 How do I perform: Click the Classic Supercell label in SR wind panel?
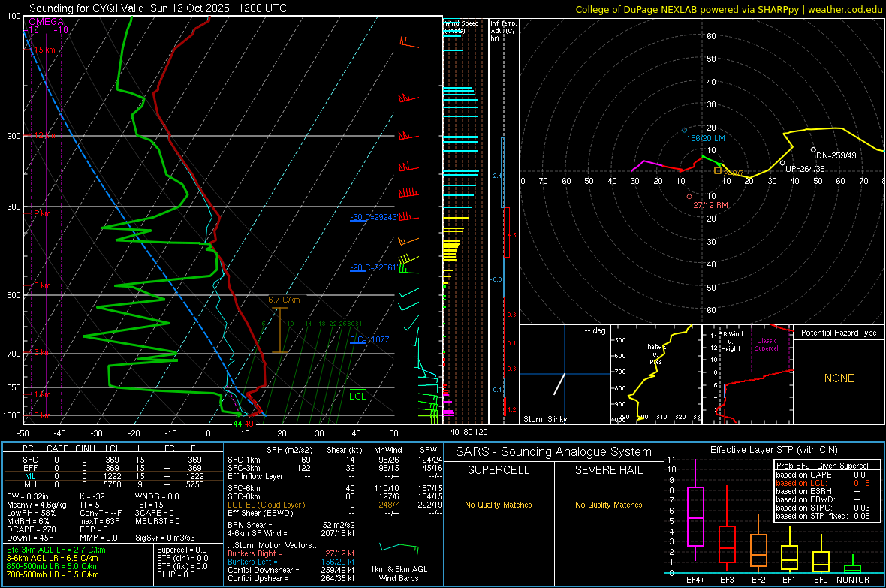coord(767,345)
